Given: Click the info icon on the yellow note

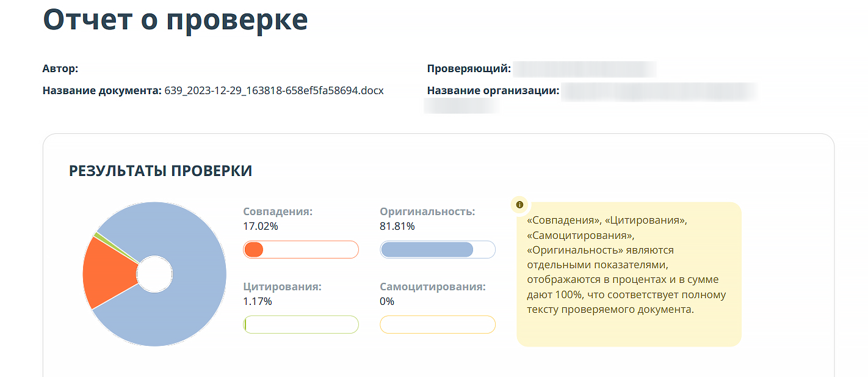Looking at the screenshot, I should pyautogui.click(x=519, y=205).
